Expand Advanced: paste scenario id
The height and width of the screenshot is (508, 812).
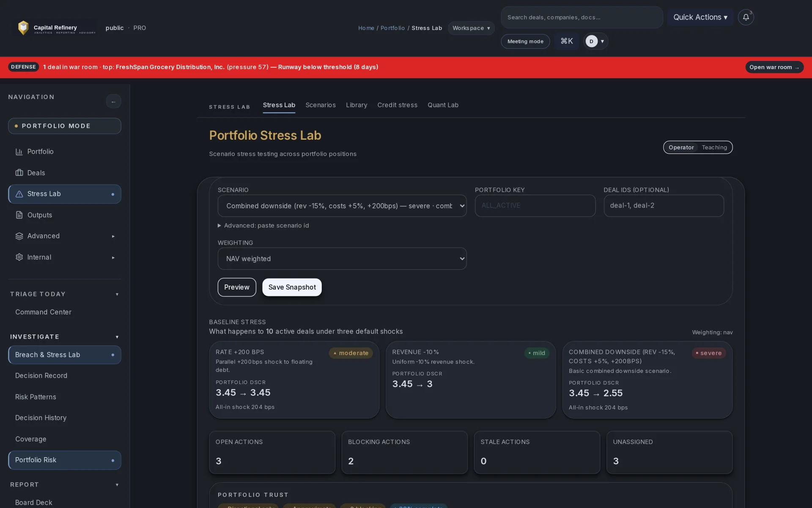pos(263,226)
